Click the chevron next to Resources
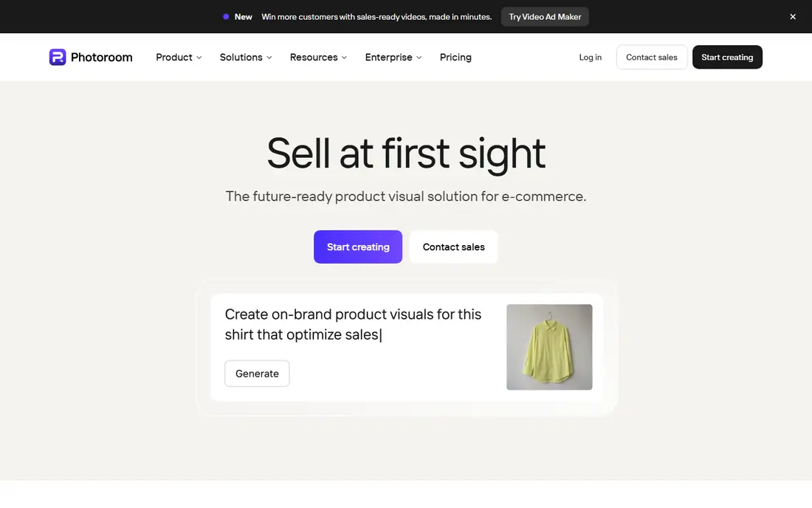 coord(345,58)
